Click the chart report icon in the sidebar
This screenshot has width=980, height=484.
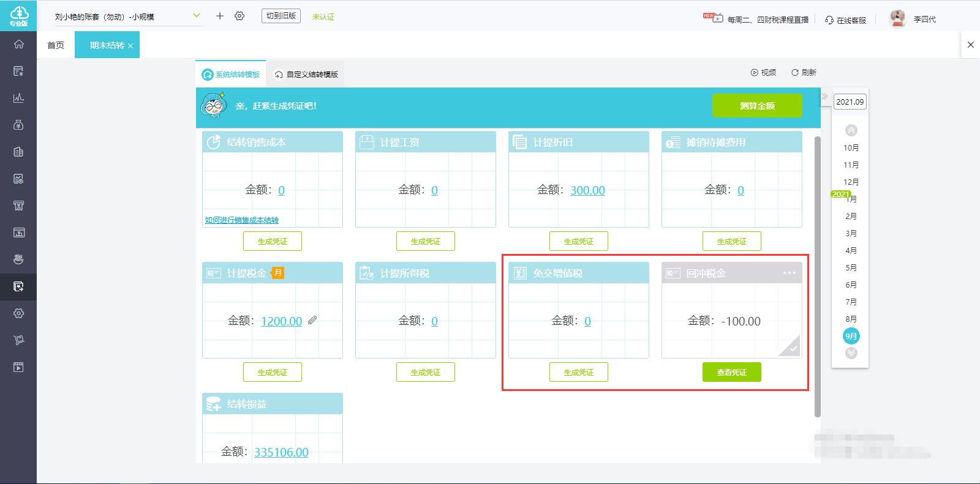coord(19,98)
